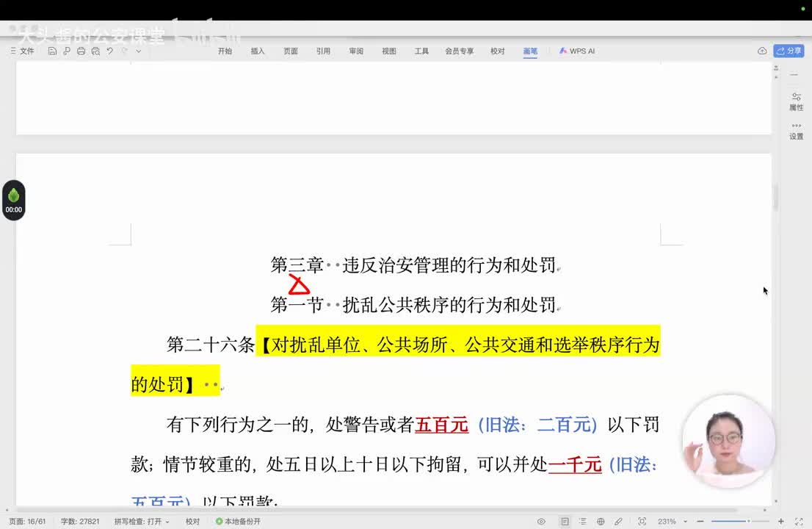This screenshot has width=812, height=529.
Task: Click the zoom slider handle
Action: pos(748,521)
